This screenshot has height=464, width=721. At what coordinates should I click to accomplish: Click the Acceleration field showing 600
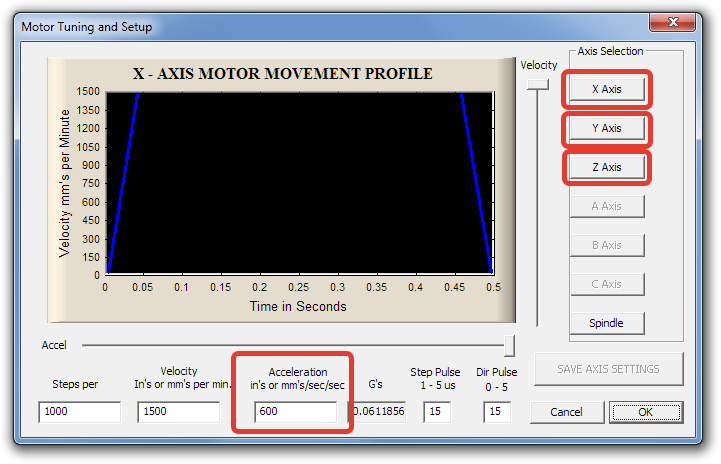[x=295, y=412]
